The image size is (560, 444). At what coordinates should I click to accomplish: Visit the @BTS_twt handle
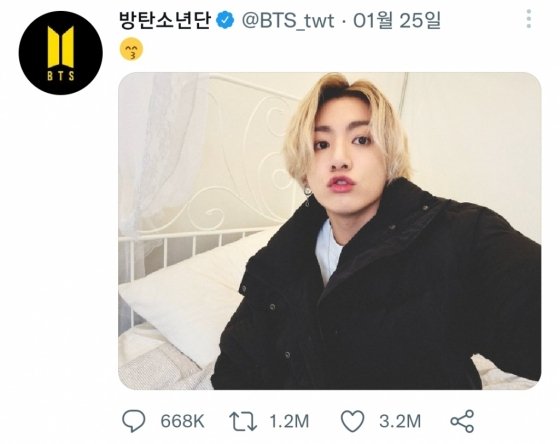click(x=288, y=21)
